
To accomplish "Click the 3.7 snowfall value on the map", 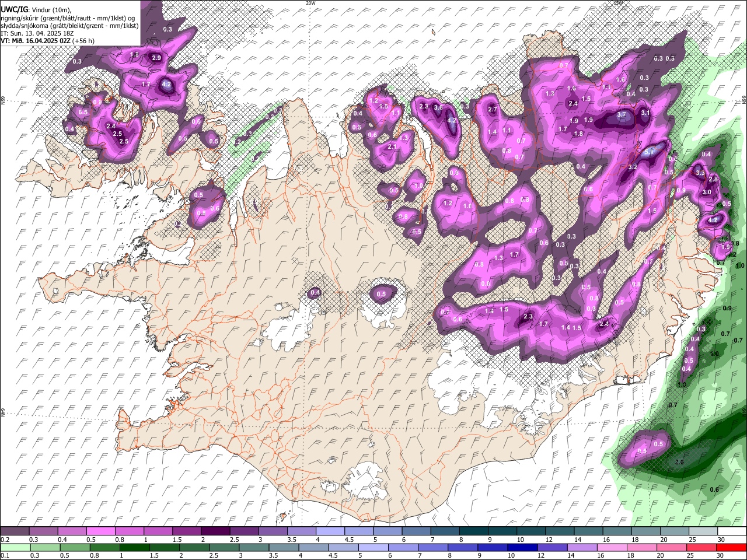I will pos(622,115).
